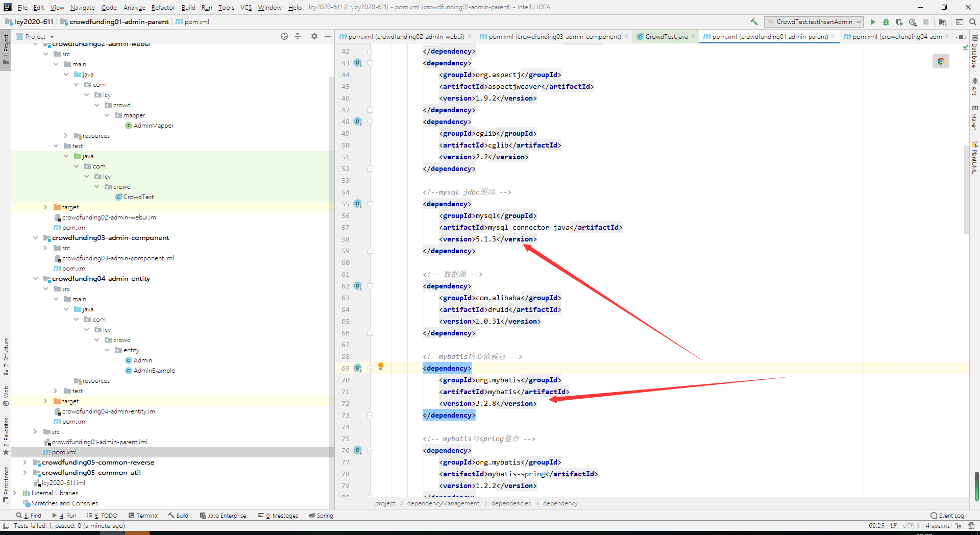Click the Stop process square icon
This screenshot has width=980, height=535.
tap(926, 22)
